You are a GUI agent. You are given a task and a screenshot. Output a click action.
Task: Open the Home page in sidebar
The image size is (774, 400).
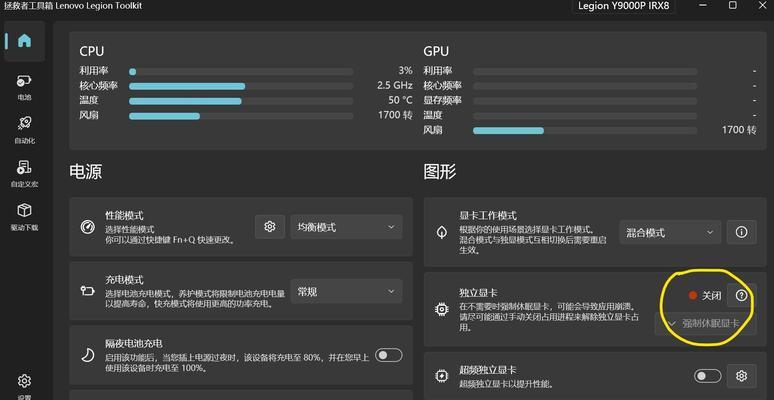(x=24, y=41)
